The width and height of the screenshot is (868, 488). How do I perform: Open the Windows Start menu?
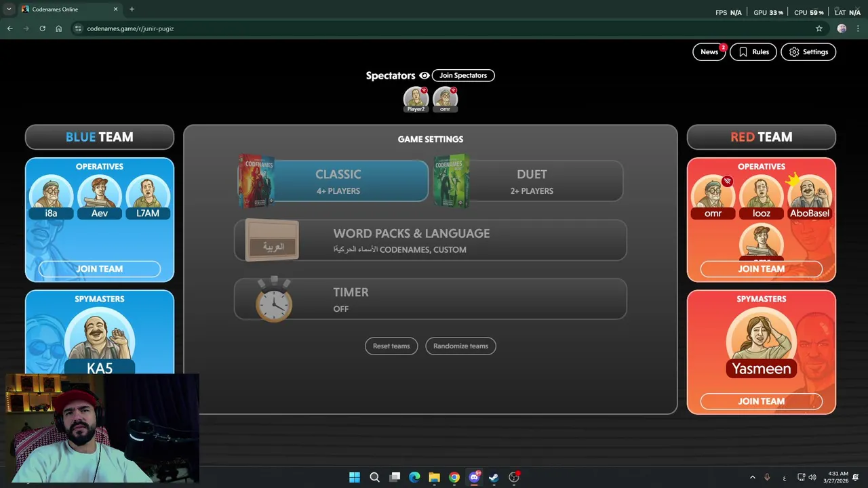pos(355,477)
